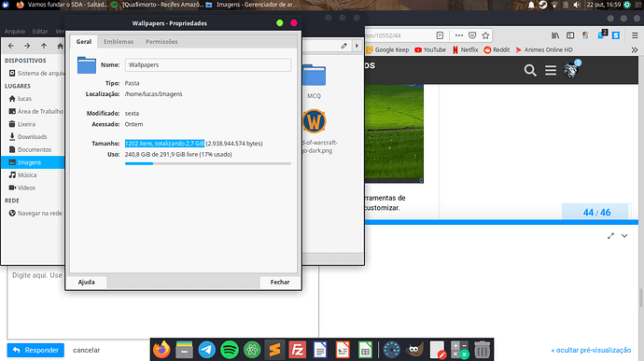Select Imagens in the file manager sidebar
Screen dimensions: 644x361
point(33,162)
